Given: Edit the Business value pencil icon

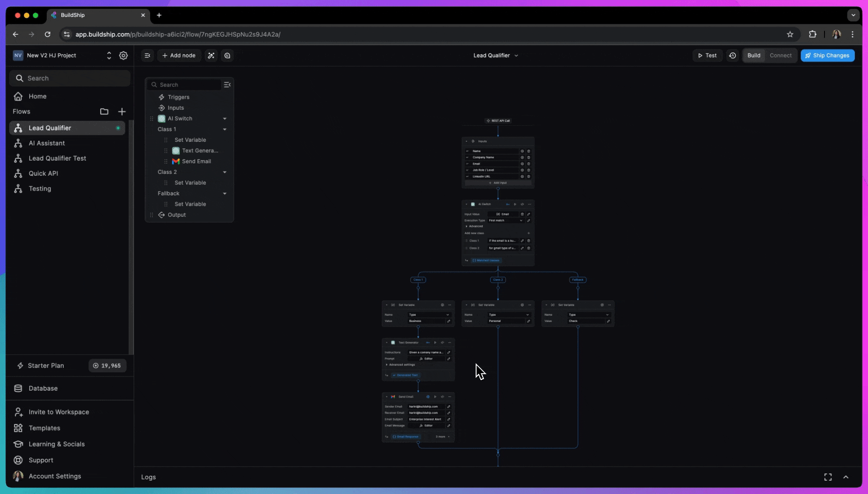Looking at the screenshot, I should pos(449,321).
